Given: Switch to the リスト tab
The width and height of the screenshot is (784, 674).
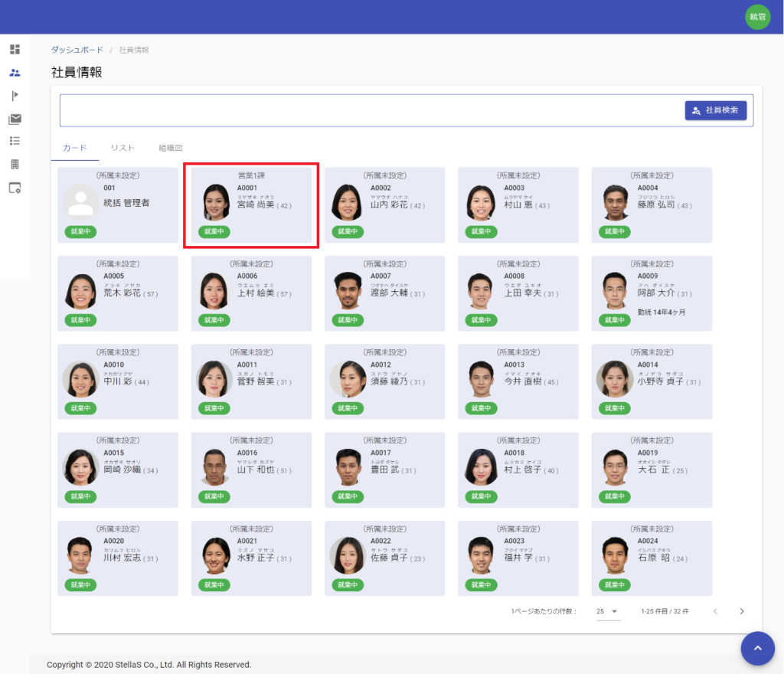Looking at the screenshot, I should pos(122,148).
